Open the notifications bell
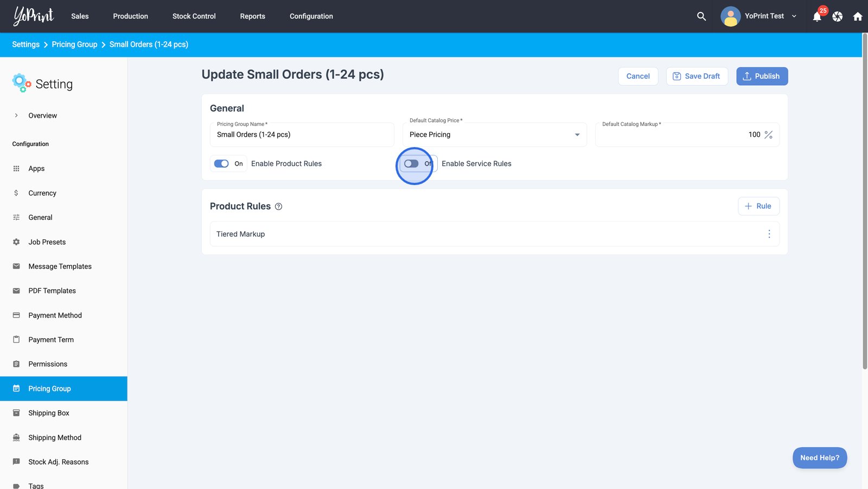Screen dimensions: 868x489 (x=817, y=17)
